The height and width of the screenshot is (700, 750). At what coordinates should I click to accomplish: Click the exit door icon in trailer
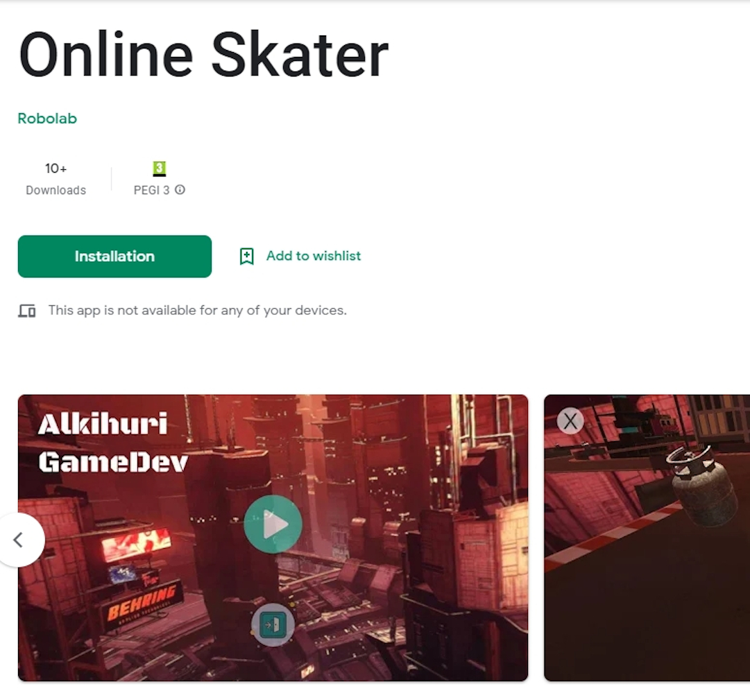273,624
